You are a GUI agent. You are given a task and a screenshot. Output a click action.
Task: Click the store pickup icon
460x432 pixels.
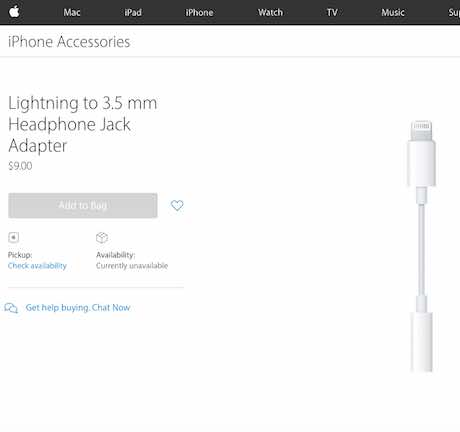(13, 237)
